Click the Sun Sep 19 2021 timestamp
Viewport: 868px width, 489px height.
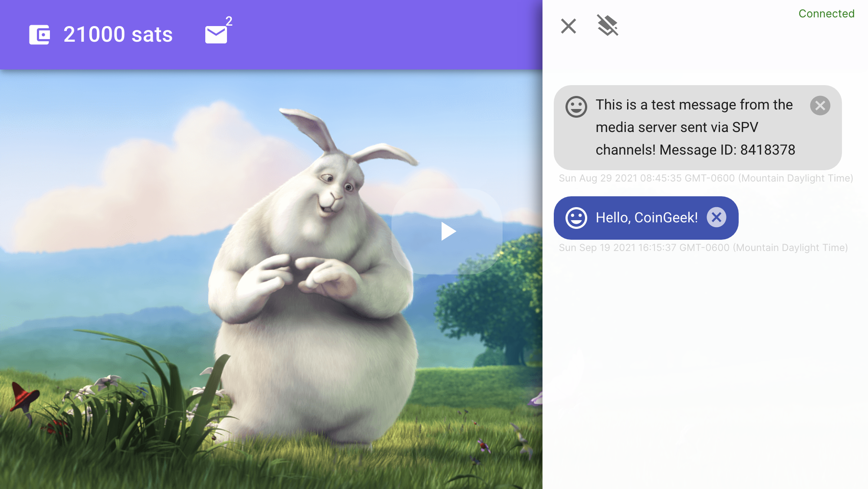(x=704, y=248)
